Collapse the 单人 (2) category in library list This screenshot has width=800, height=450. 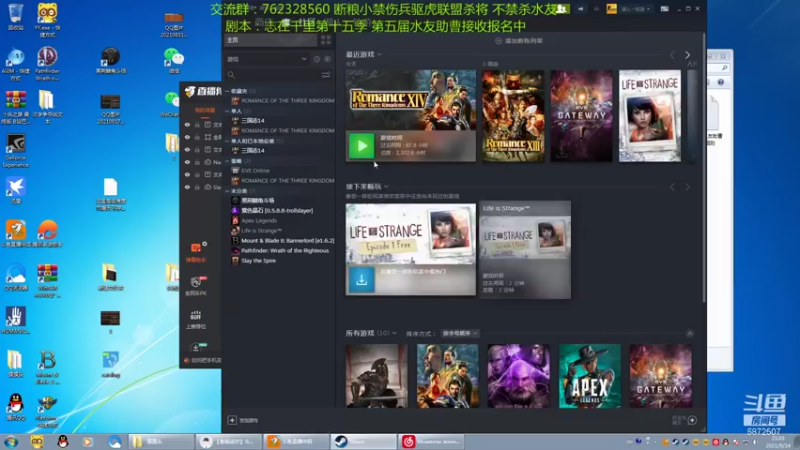[x=228, y=111]
